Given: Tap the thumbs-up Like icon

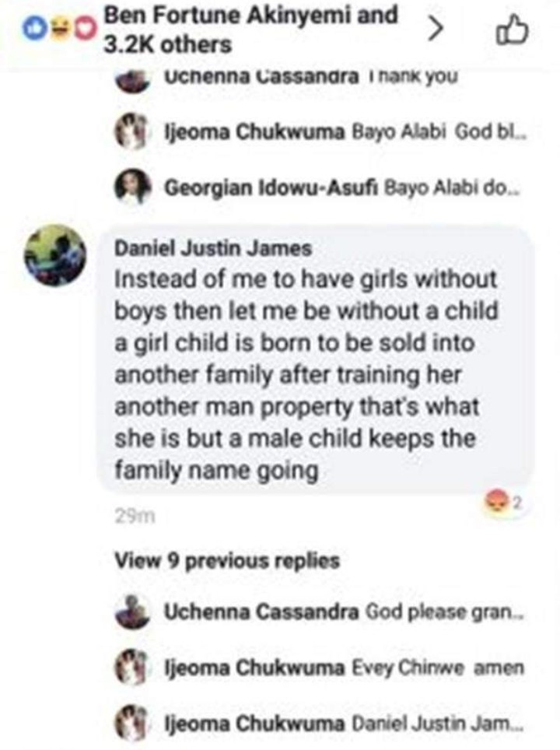Looking at the screenshot, I should pos(512,31).
